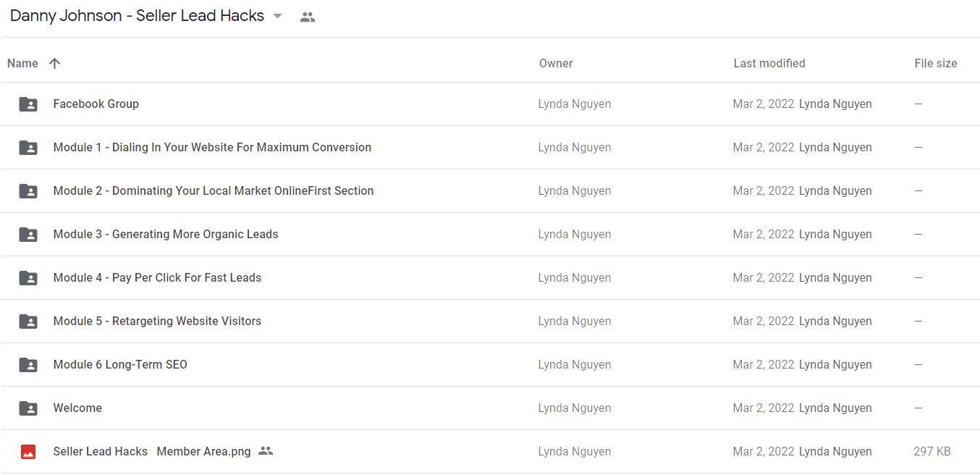980x475 pixels.
Task: Click the red image file icon for Member Area.png
Action: [28, 451]
